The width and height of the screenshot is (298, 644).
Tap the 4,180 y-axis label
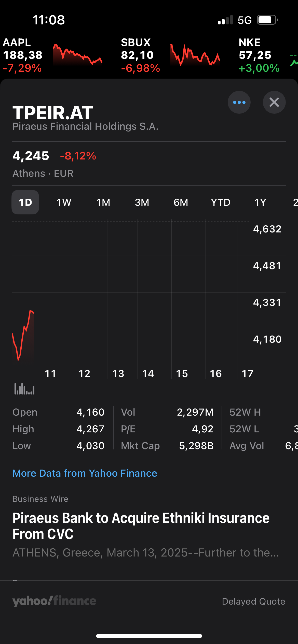(x=267, y=339)
